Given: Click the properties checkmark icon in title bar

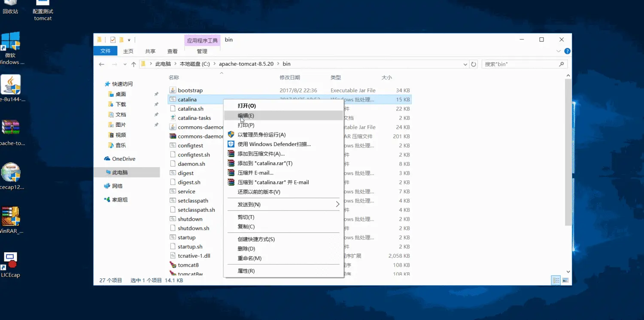Looking at the screenshot, I should (x=113, y=40).
